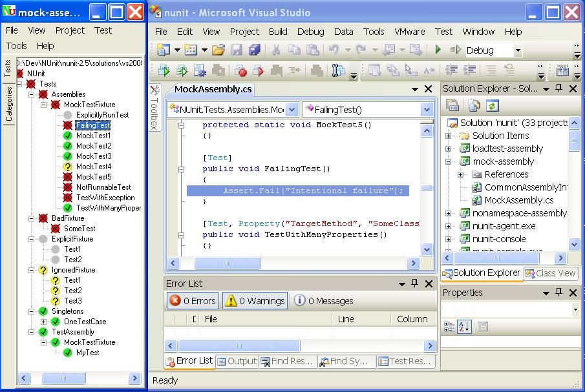Click the Property Pages icon in Properties panel

click(483, 327)
